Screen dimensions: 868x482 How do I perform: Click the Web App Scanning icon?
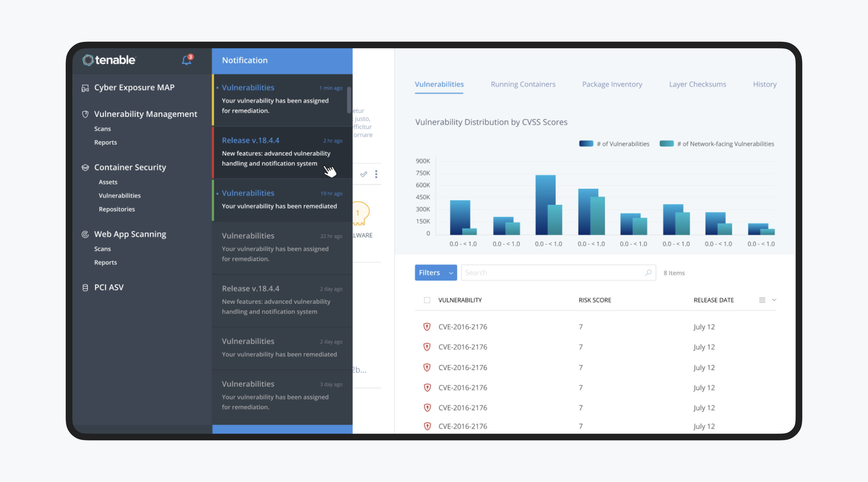click(85, 234)
